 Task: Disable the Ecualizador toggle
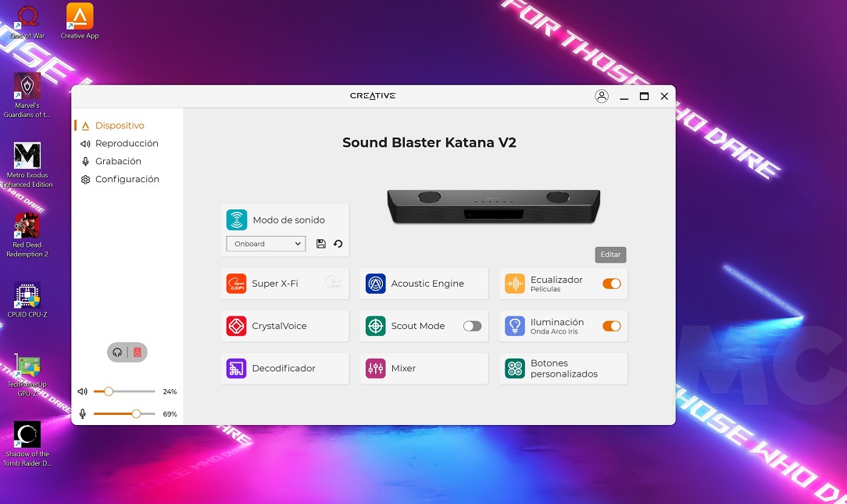611,284
